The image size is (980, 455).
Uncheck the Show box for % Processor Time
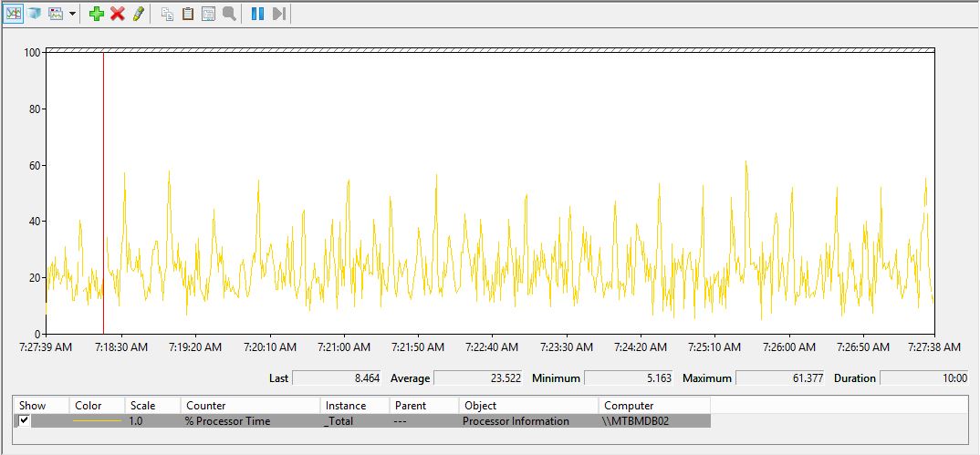click(x=24, y=420)
